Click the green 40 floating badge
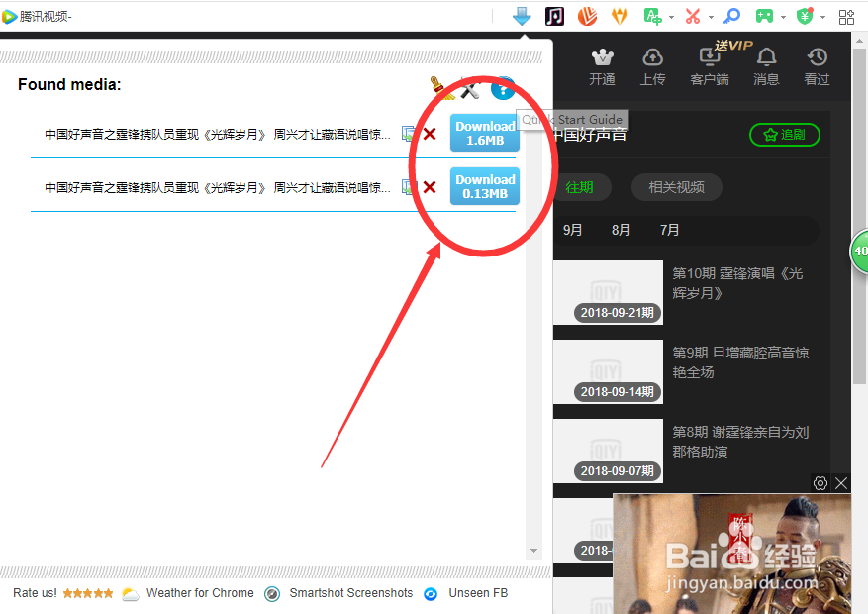Image resolution: width=868 pixels, height=614 pixels. pos(859,251)
